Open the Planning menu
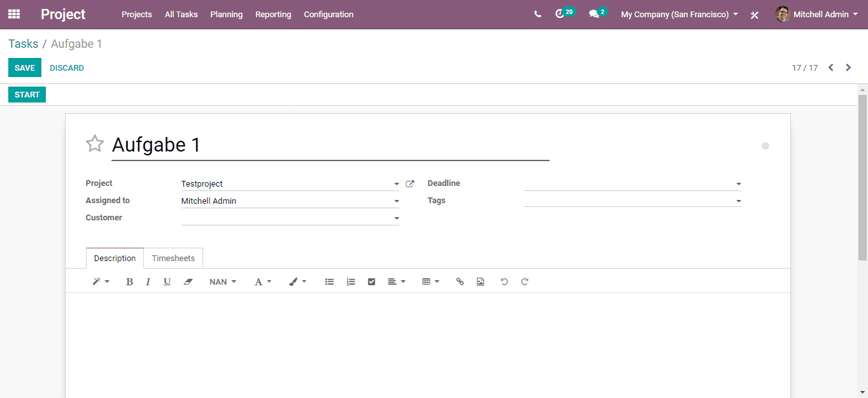868x398 pixels. pos(226,14)
